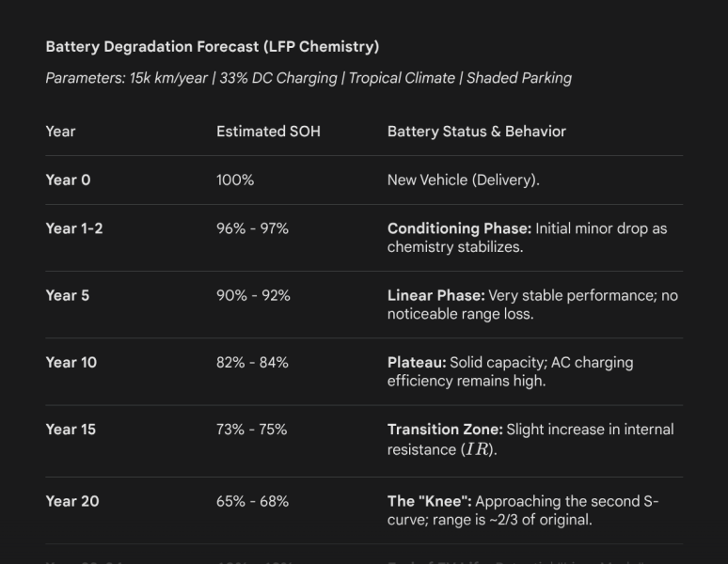Click the Year 0 row label
This screenshot has width=728, height=564.
(68, 180)
